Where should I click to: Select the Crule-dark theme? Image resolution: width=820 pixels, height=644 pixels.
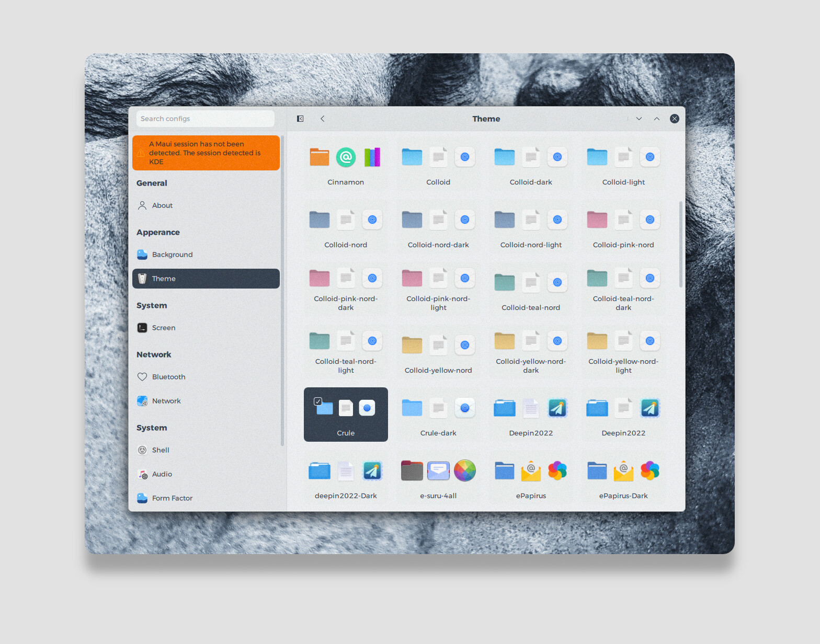(438, 415)
